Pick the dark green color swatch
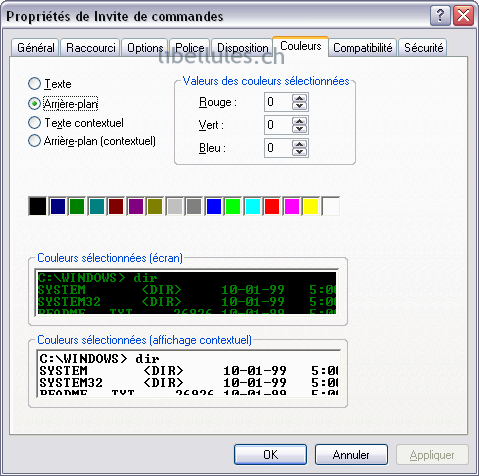479x476 pixels. pos(77,206)
